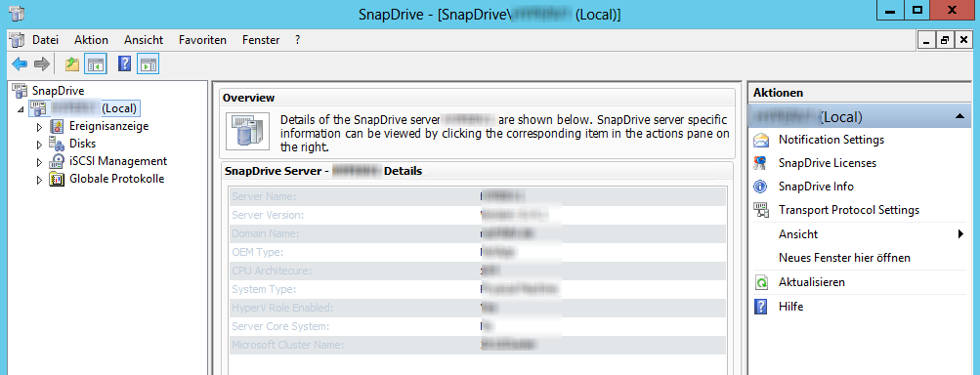Select iSCSI Management in the tree

(118, 161)
